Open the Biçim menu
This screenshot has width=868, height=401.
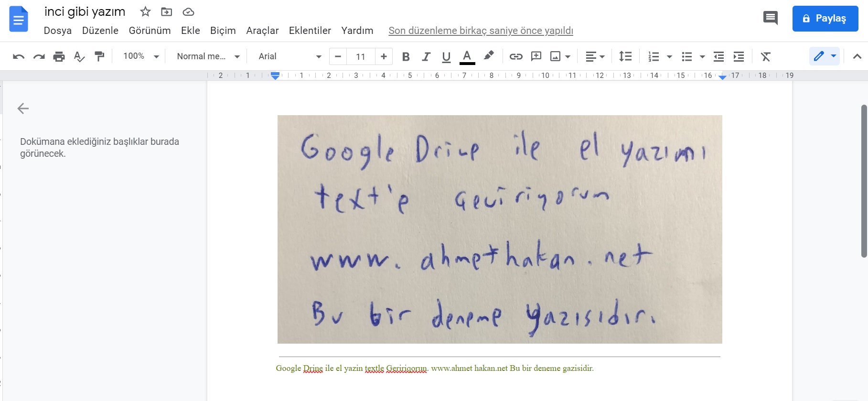(223, 31)
